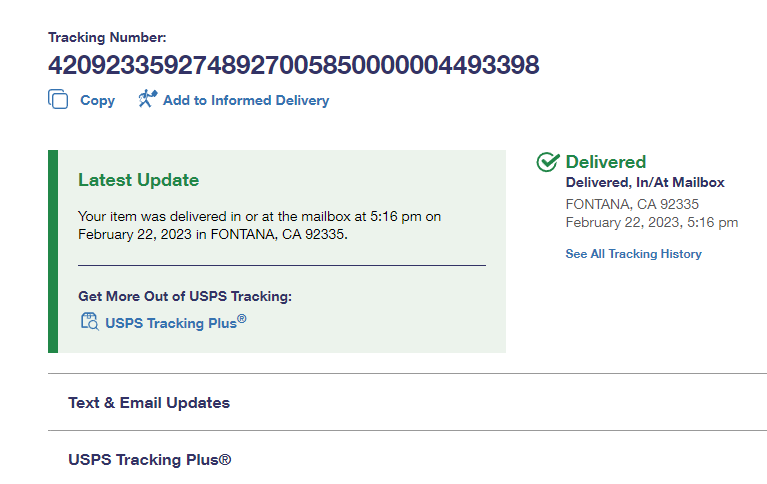Open "USPS Tracking Plus" link in Latest Update

tap(175, 322)
